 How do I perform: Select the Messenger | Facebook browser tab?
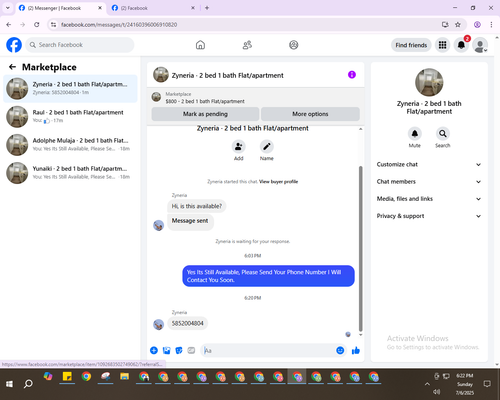[x=60, y=8]
